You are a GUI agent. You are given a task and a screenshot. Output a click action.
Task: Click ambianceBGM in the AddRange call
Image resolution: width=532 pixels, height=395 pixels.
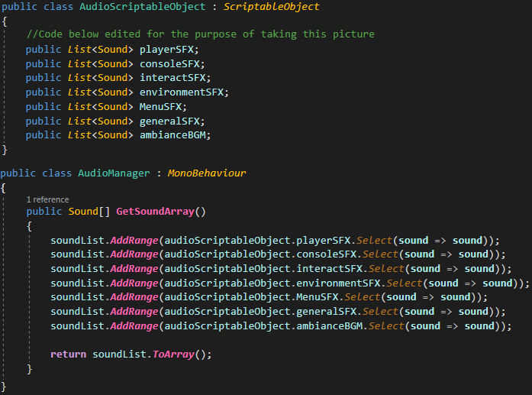pyautogui.click(x=330, y=326)
